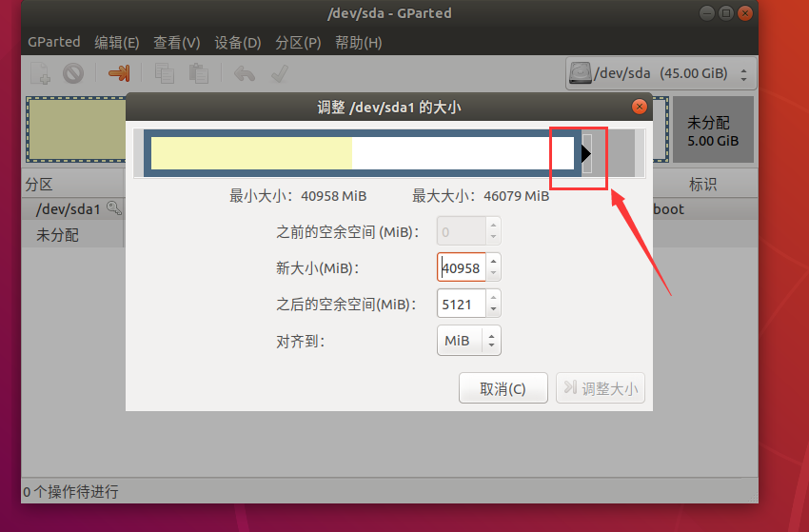
Task: Open the 设备(D) menu
Action: (x=237, y=42)
